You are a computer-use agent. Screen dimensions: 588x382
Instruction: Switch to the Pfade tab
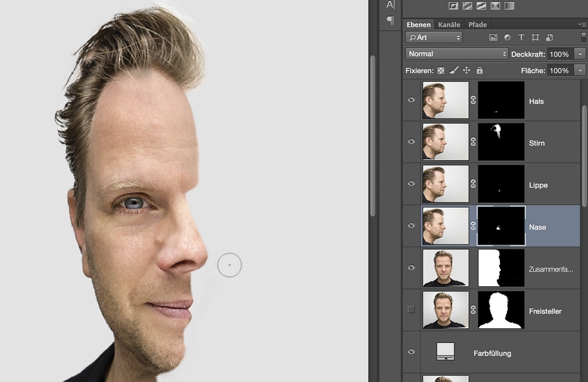pos(477,24)
